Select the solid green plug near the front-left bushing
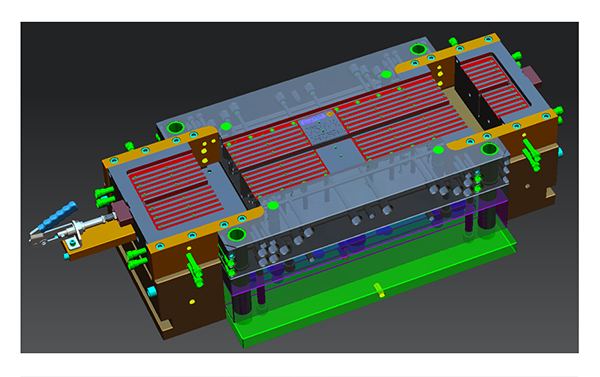The image size is (600, 377). 273,206
